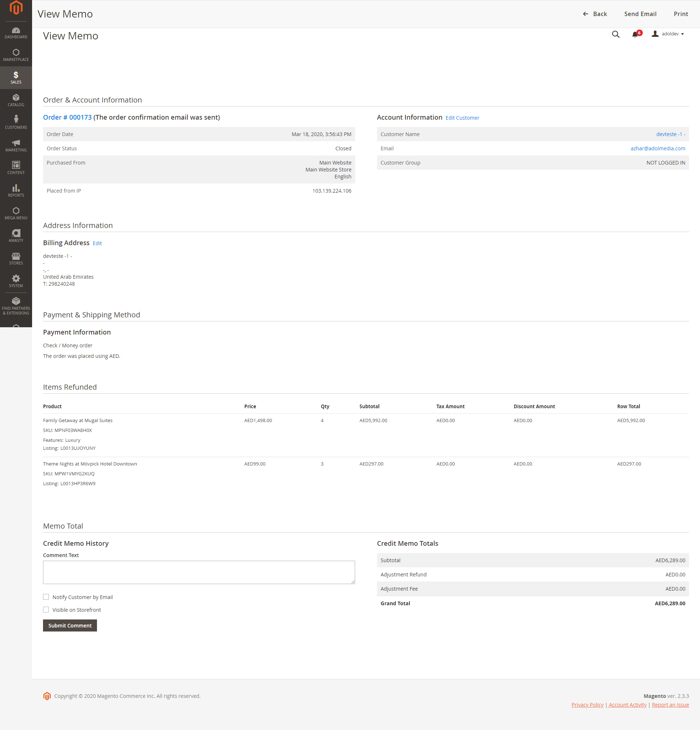Check Notify Customer by Email

click(46, 597)
